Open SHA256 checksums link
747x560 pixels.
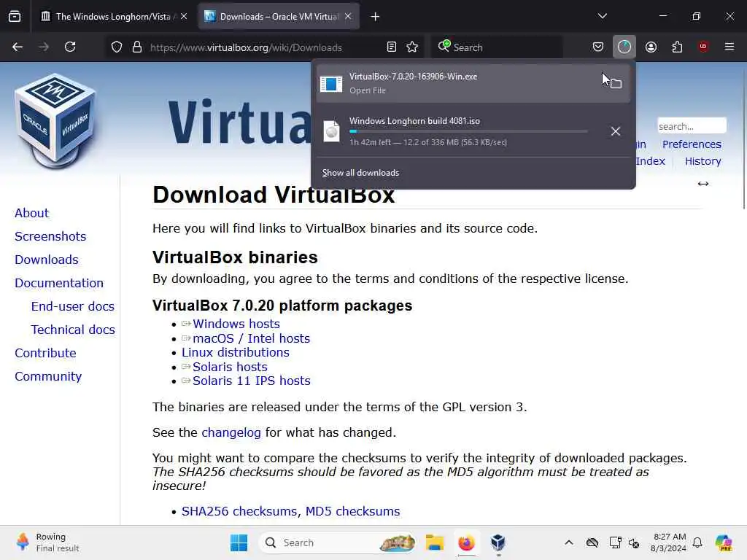241,511
